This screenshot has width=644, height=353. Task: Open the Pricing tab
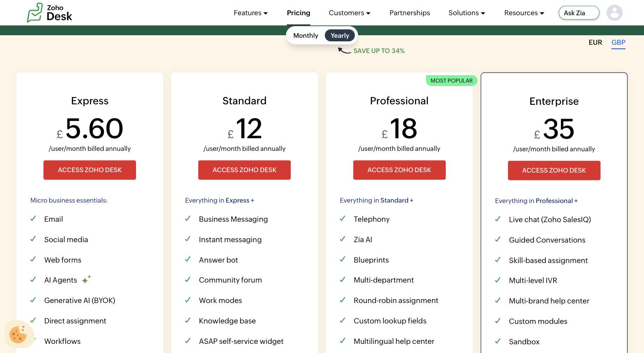coord(299,13)
